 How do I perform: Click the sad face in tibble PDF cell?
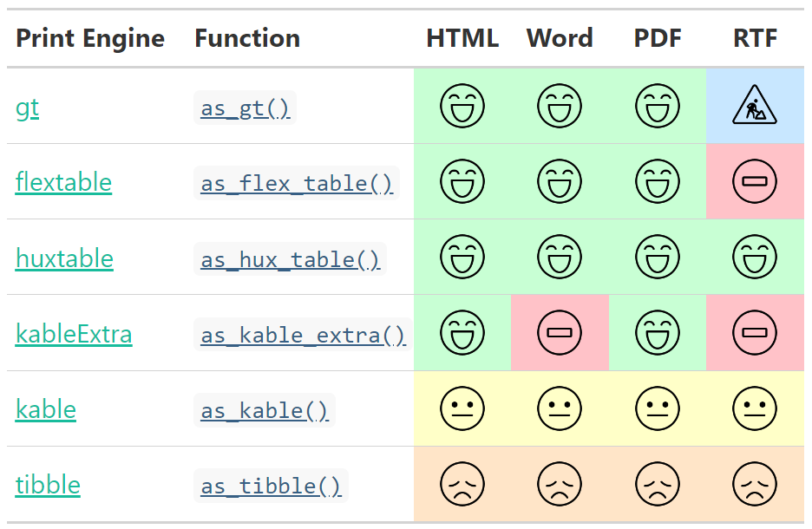(657, 484)
